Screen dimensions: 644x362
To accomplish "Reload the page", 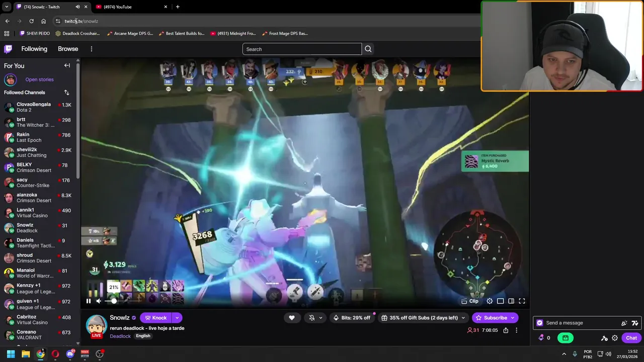I will click(x=31, y=21).
